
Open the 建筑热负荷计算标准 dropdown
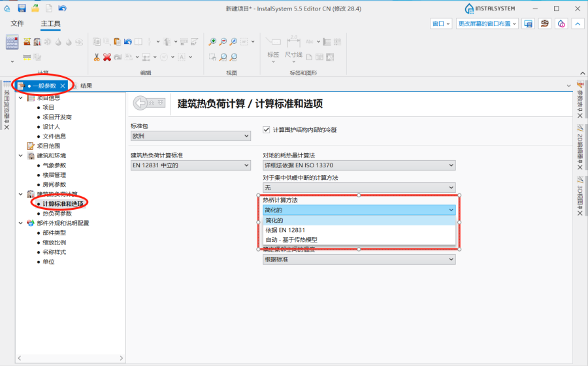(191, 165)
